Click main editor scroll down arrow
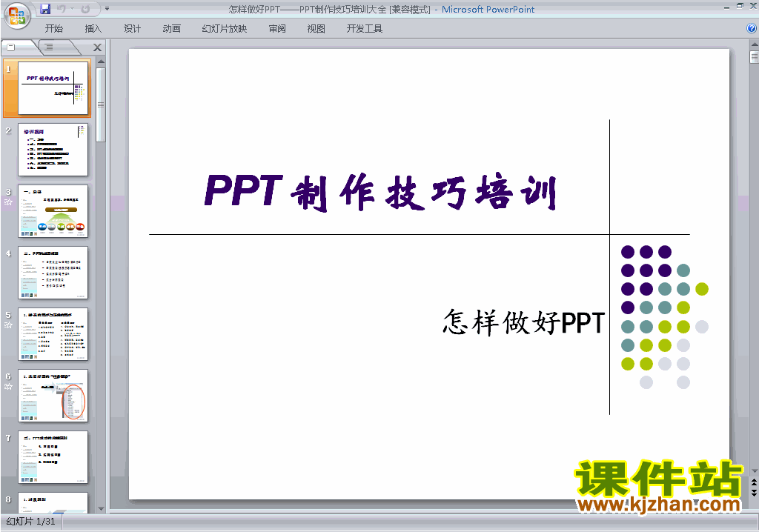The height and width of the screenshot is (532, 759). [x=754, y=471]
